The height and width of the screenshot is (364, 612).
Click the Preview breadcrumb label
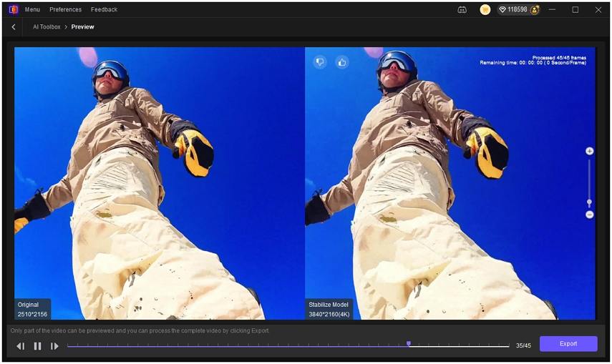83,27
